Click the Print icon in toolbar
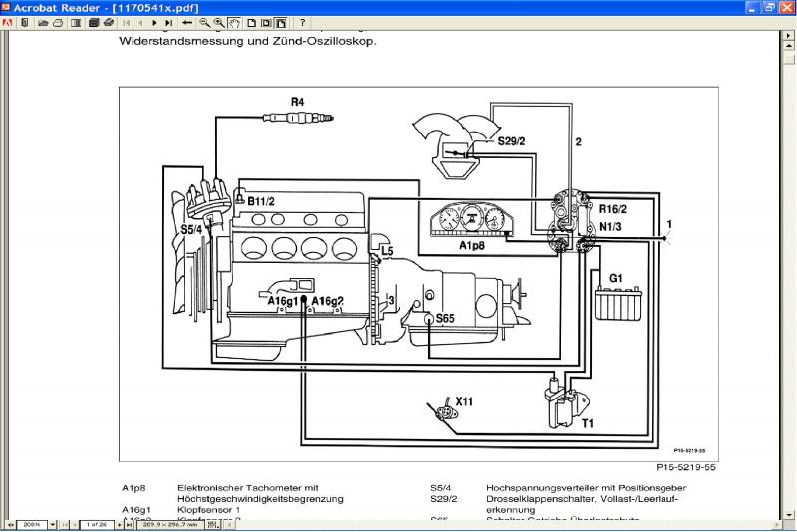 [x=58, y=23]
